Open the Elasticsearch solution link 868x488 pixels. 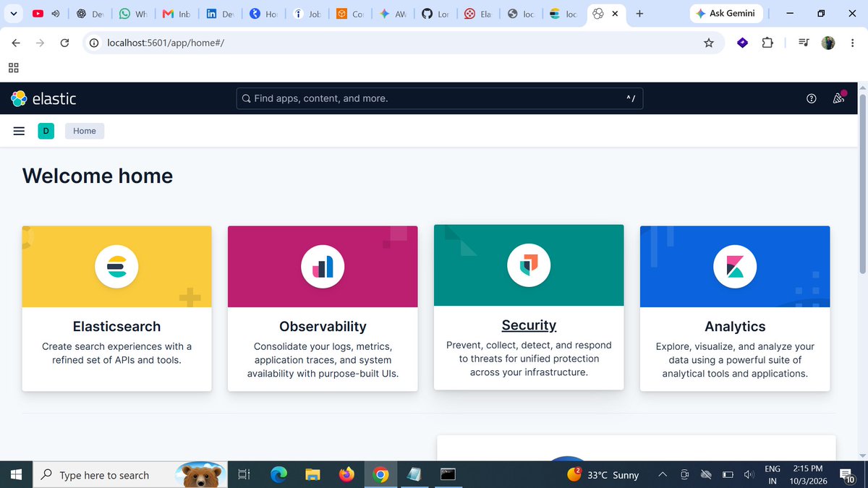point(116,327)
